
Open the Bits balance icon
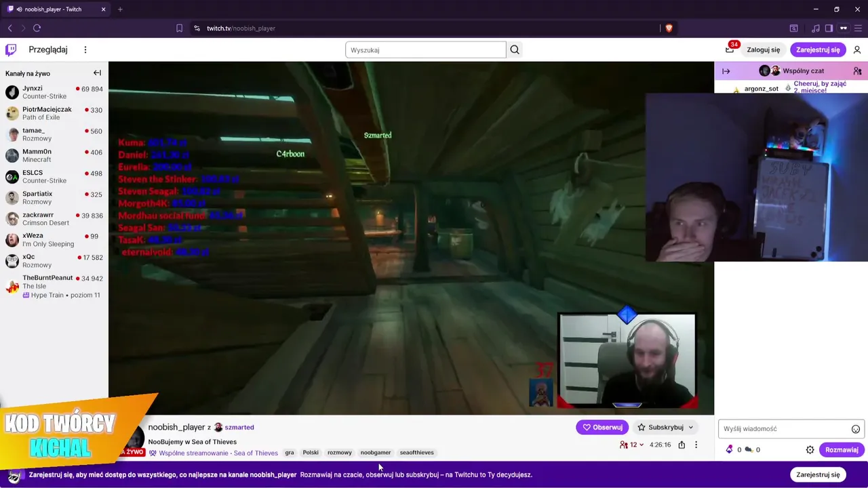click(729, 449)
